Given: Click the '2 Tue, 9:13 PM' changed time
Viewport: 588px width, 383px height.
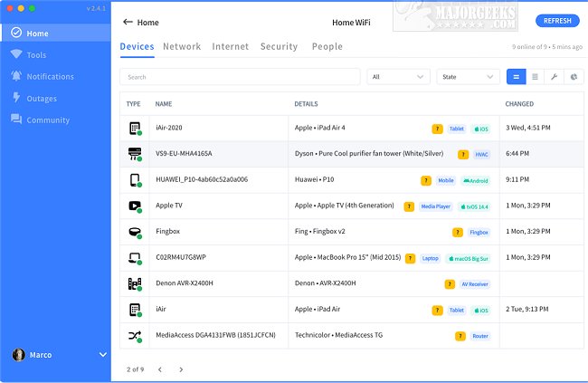Looking at the screenshot, I should 526,309.
